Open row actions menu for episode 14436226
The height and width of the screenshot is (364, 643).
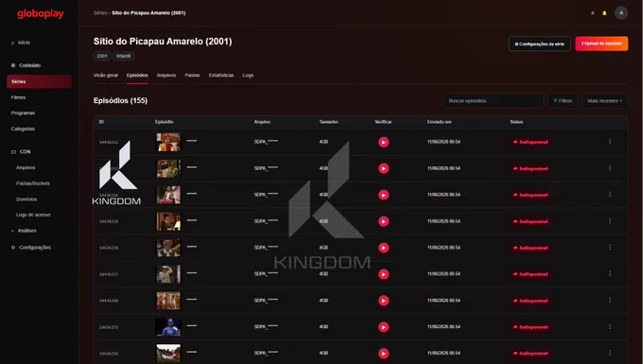[x=610, y=195]
